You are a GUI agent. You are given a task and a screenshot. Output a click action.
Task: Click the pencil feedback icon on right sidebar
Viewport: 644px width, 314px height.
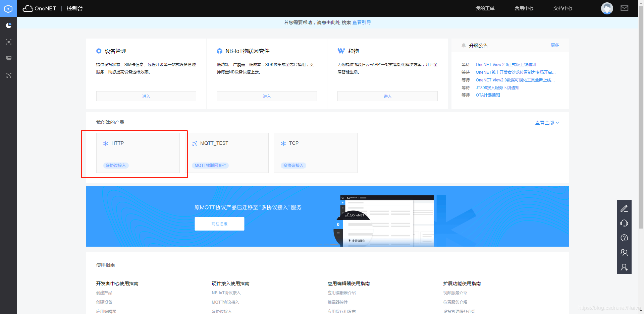tap(624, 208)
